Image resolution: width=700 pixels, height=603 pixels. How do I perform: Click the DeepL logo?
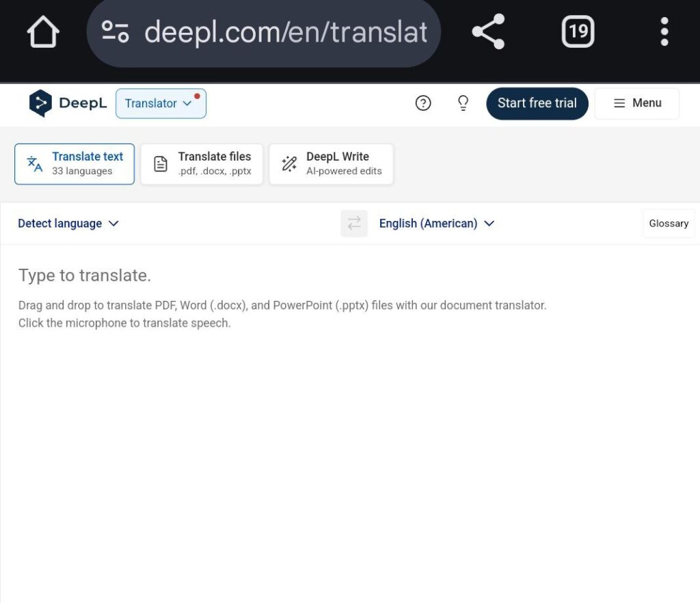point(68,103)
